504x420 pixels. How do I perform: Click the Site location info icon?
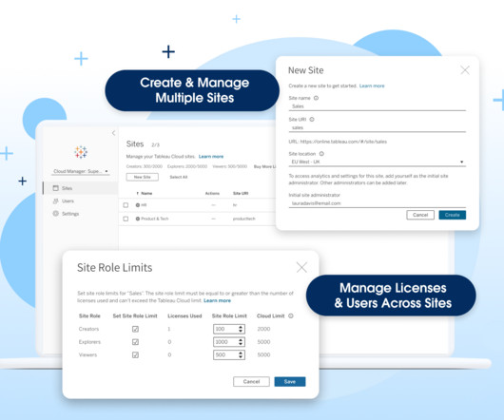(x=321, y=154)
